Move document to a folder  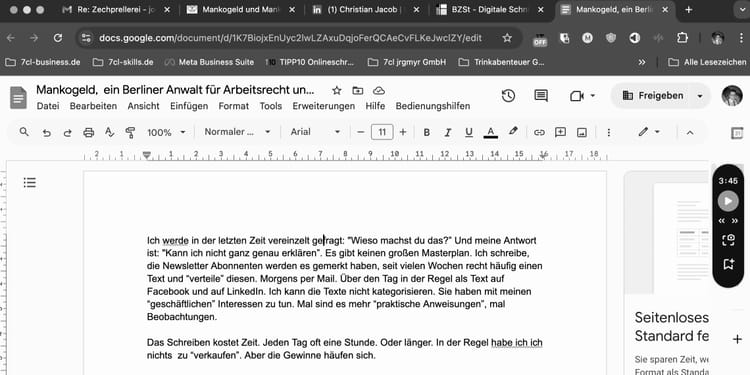coord(358,90)
